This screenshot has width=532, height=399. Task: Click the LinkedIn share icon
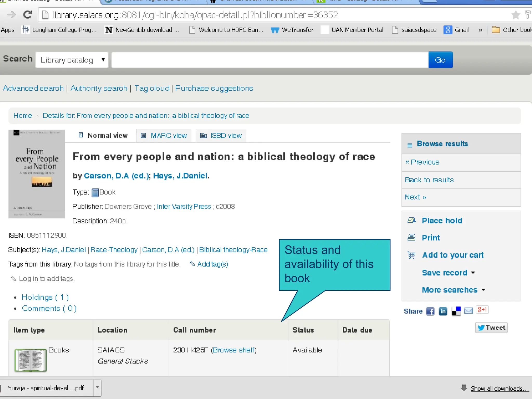point(443,311)
